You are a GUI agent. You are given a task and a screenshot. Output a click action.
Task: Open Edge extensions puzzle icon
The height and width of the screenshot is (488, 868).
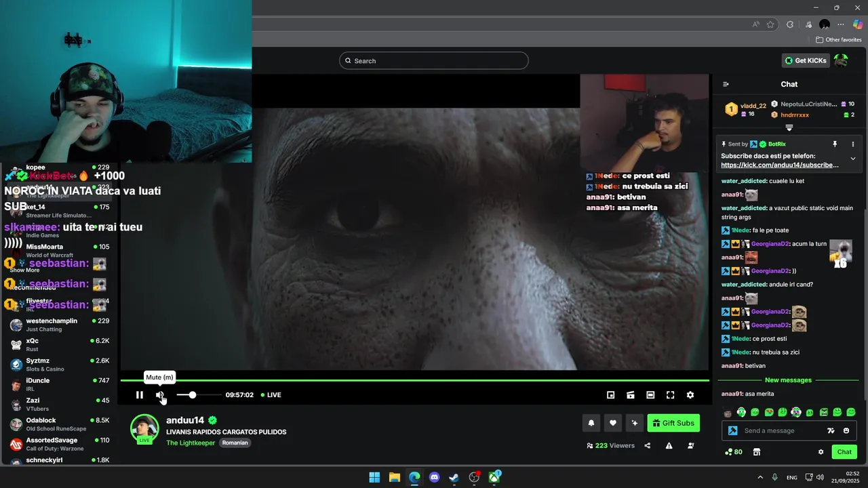[x=790, y=24]
